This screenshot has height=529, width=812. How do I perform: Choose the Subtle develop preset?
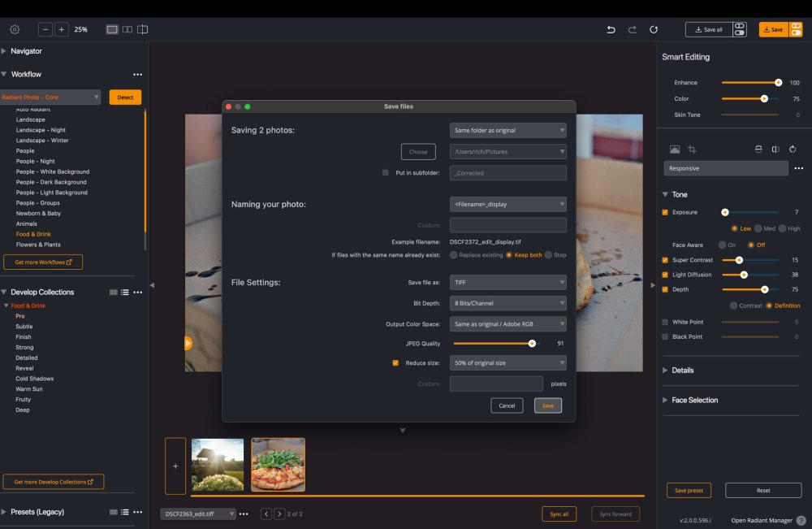[24, 327]
